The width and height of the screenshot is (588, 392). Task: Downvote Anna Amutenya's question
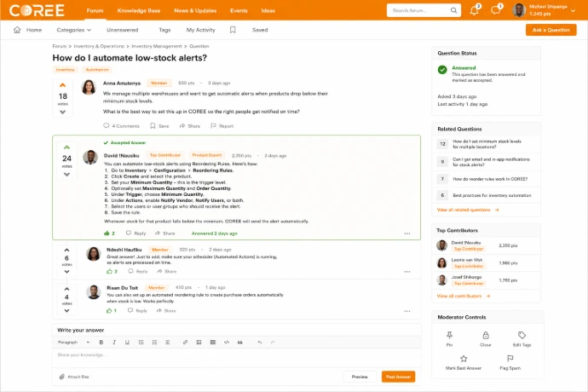tap(62, 112)
